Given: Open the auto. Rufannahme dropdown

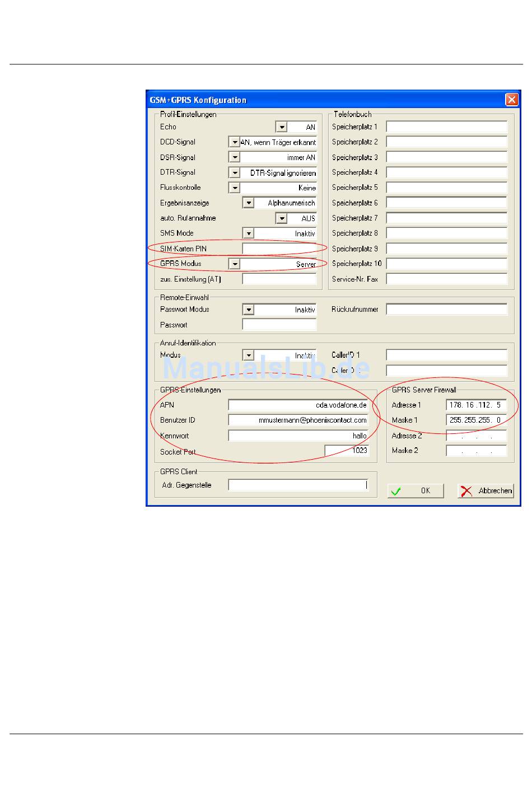Looking at the screenshot, I should point(282,218).
